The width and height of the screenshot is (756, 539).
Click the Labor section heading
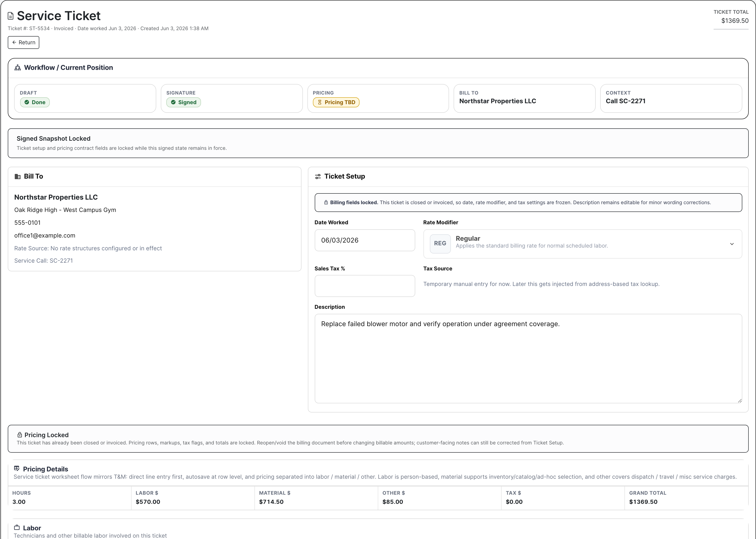(x=32, y=528)
